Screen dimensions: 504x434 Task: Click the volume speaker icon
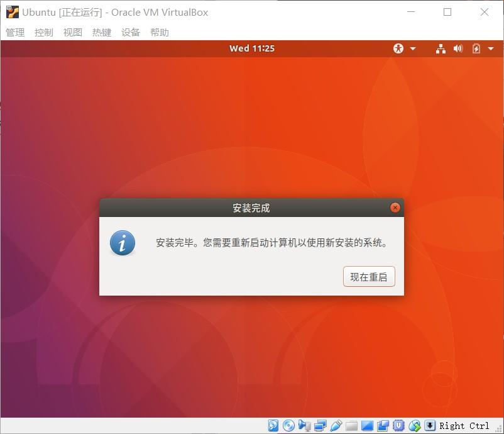(458, 48)
